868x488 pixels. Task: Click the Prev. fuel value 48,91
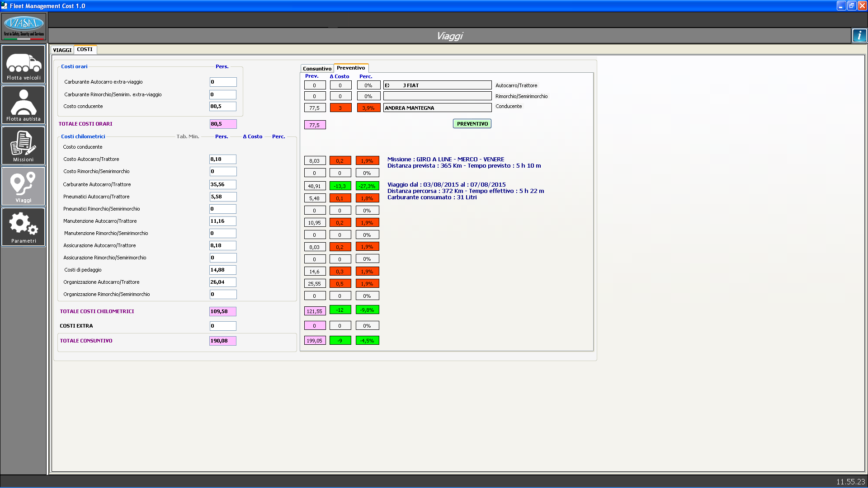pos(315,186)
